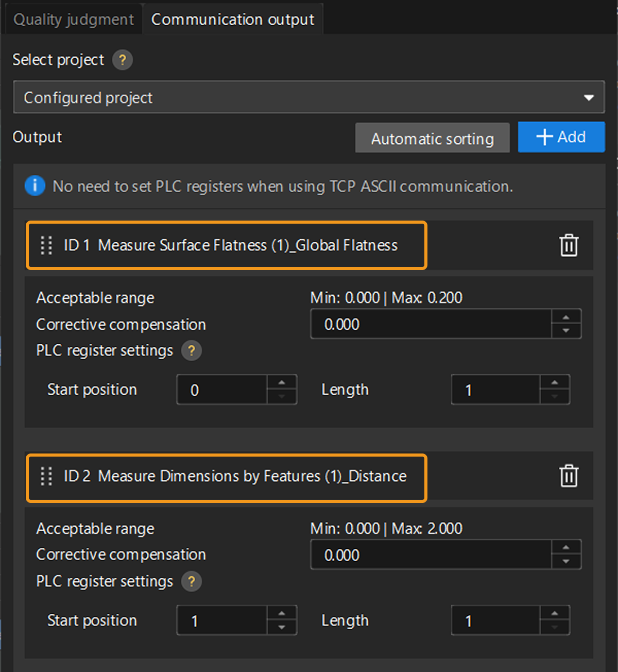Image resolution: width=618 pixels, height=672 pixels.
Task: Increase ID 1 corrective compensation value
Action: [566, 317]
